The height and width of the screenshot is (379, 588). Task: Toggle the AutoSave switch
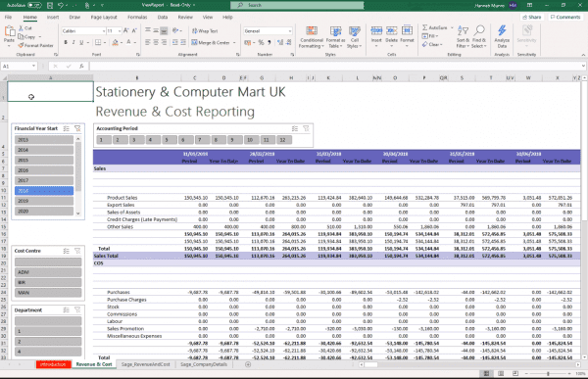[x=34, y=5]
